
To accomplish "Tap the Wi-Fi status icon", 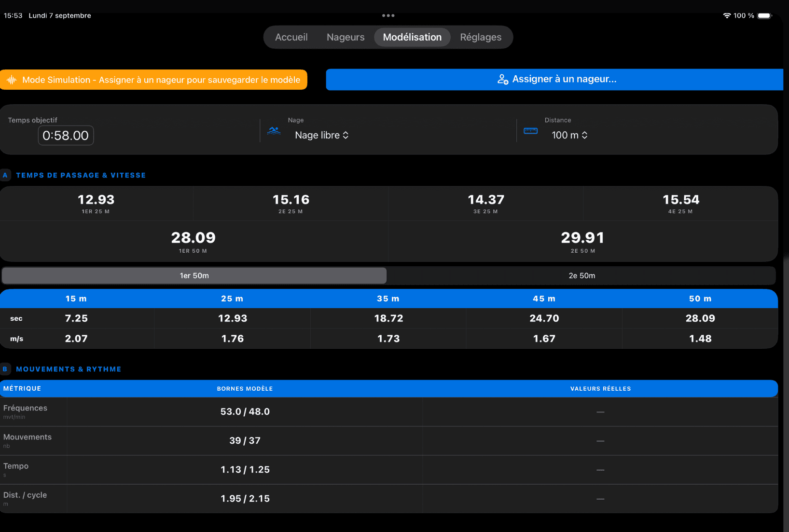I will pyautogui.click(x=727, y=15).
